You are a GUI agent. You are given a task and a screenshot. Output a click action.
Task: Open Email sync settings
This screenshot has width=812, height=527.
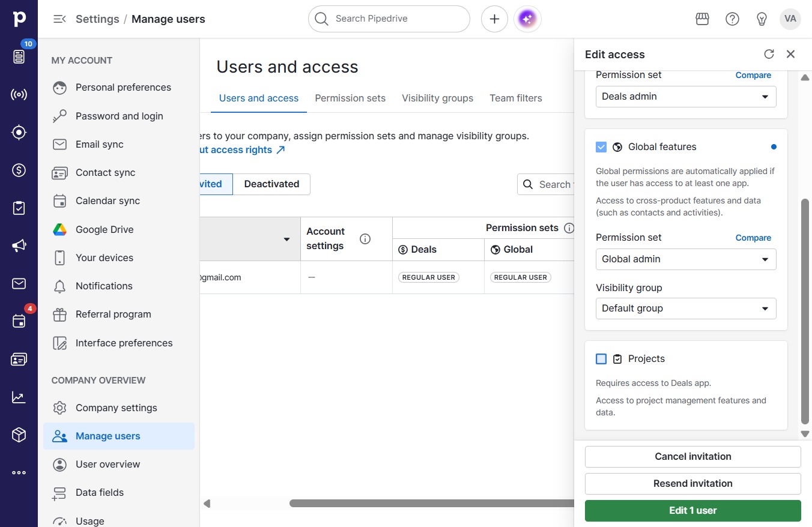[x=119, y=145]
